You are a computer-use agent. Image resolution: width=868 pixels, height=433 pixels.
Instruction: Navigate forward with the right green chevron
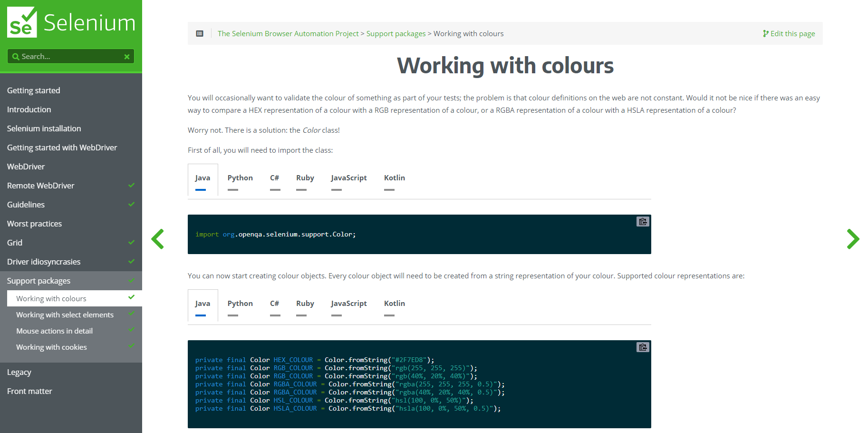pyautogui.click(x=853, y=239)
